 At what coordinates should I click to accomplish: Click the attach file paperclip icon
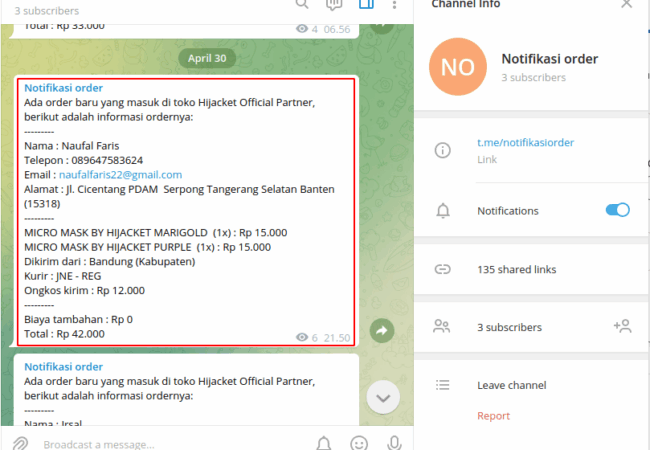click(x=20, y=443)
